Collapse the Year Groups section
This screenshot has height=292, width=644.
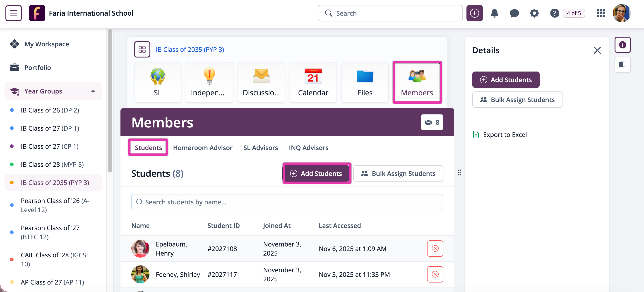pos(53,91)
